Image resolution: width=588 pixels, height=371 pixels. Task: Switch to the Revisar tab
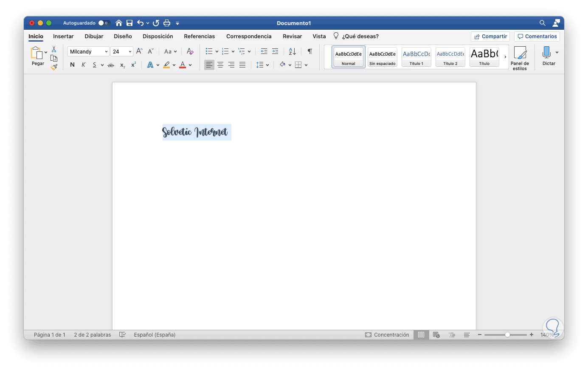(293, 37)
